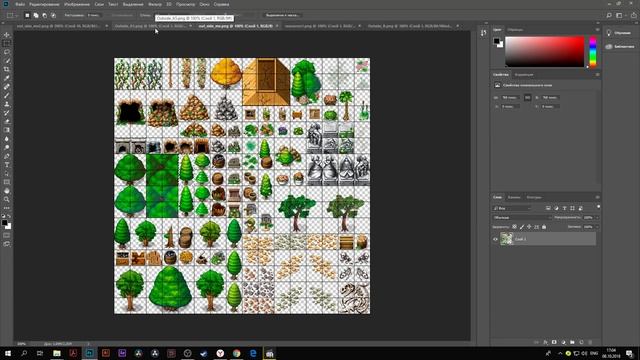
Task: Open the layer kind filter dropdown
Action: click(512, 208)
